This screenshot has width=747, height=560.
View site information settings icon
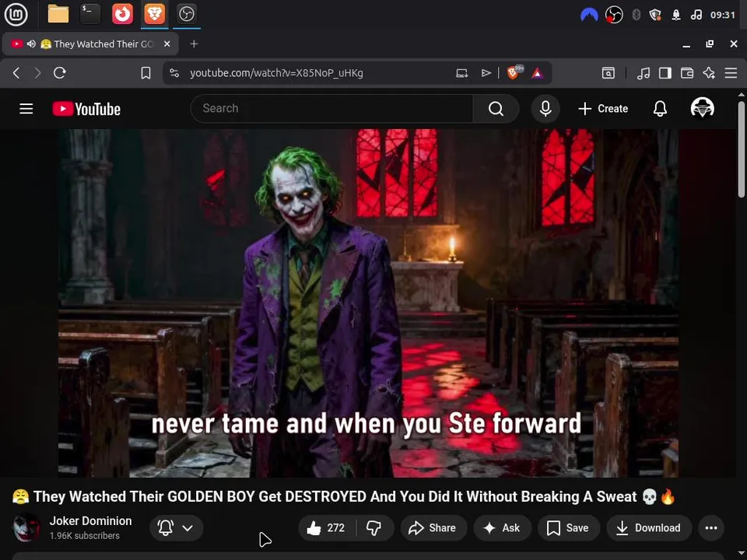click(x=174, y=73)
